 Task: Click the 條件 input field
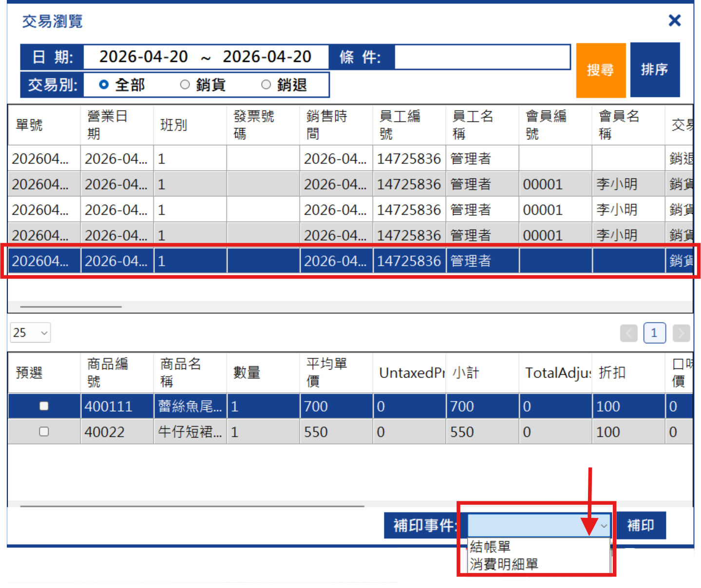point(482,57)
